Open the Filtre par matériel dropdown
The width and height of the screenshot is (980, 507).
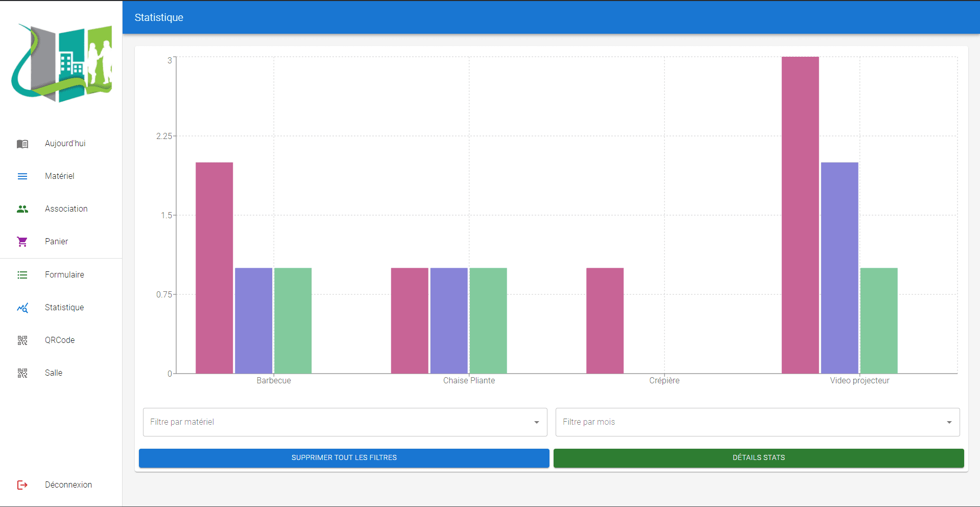[345, 422]
